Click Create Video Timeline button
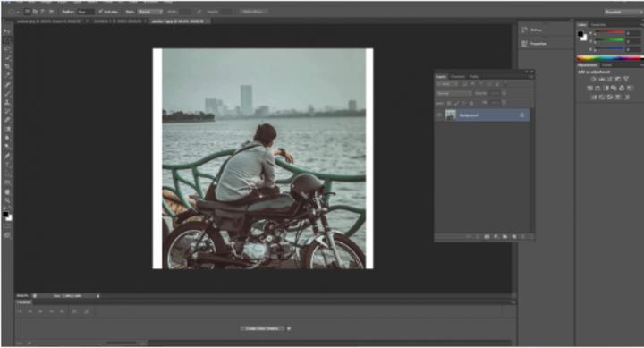Viewport: 644px width, 348px height. click(x=262, y=328)
